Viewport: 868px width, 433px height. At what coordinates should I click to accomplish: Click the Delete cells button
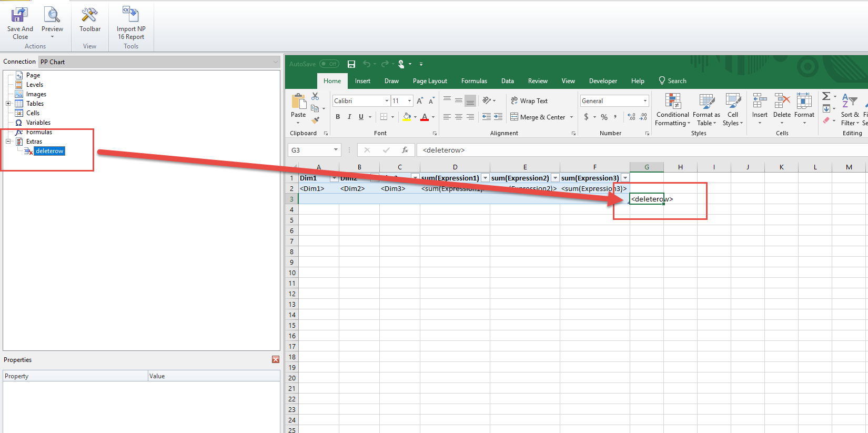[782, 109]
